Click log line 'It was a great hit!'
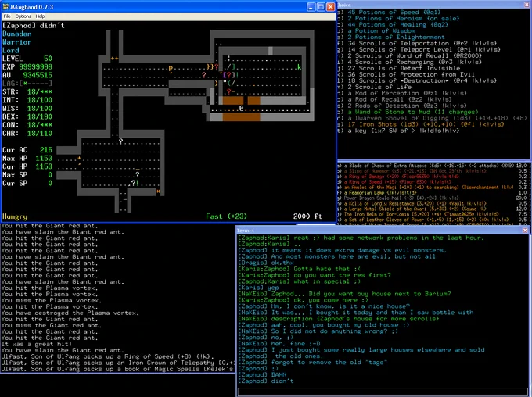532x397 pixels. pyautogui.click(x=36, y=344)
